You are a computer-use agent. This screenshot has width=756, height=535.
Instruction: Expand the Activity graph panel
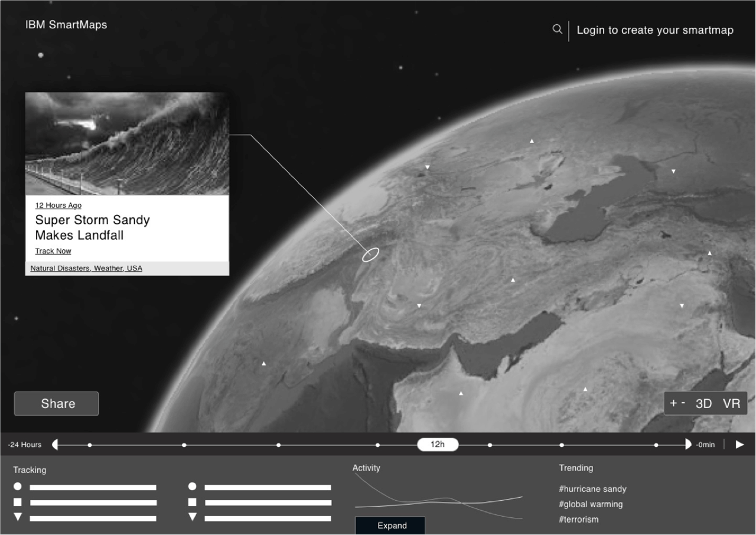pyautogui.click(x=390, y=525)
